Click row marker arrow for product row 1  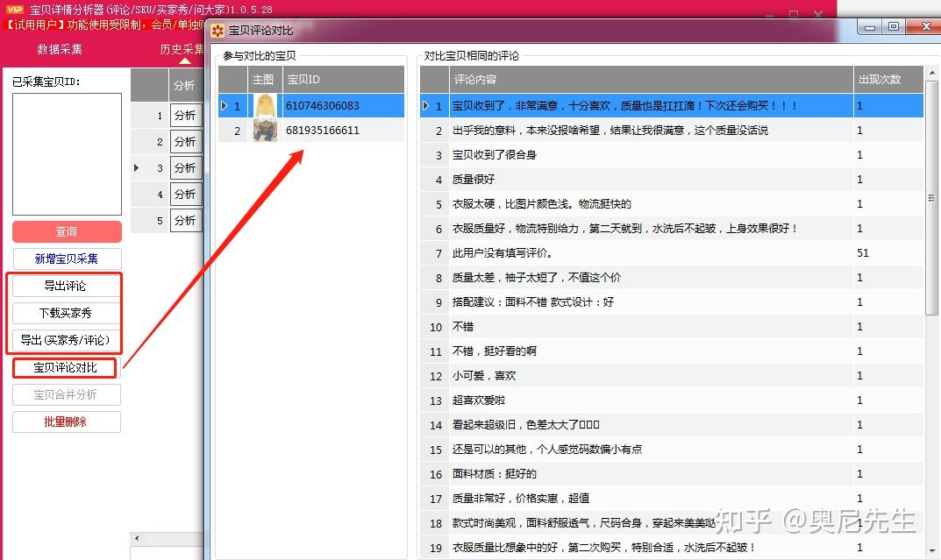(x=224, y=105)
